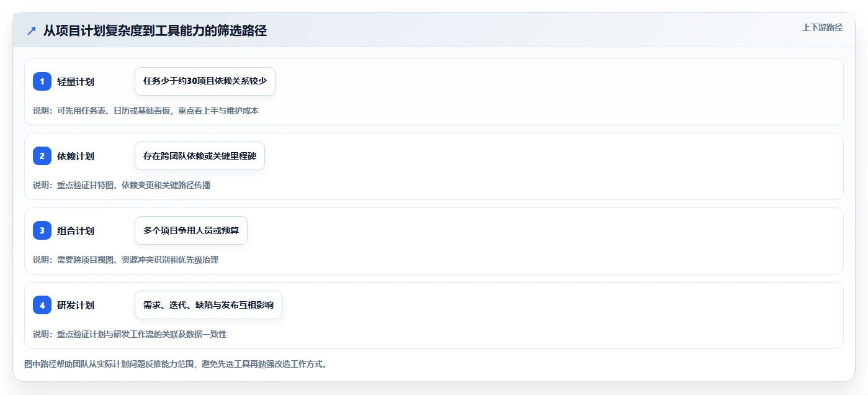Click the number 4 step badge
The image size is (868, 395).
(42, 305)
